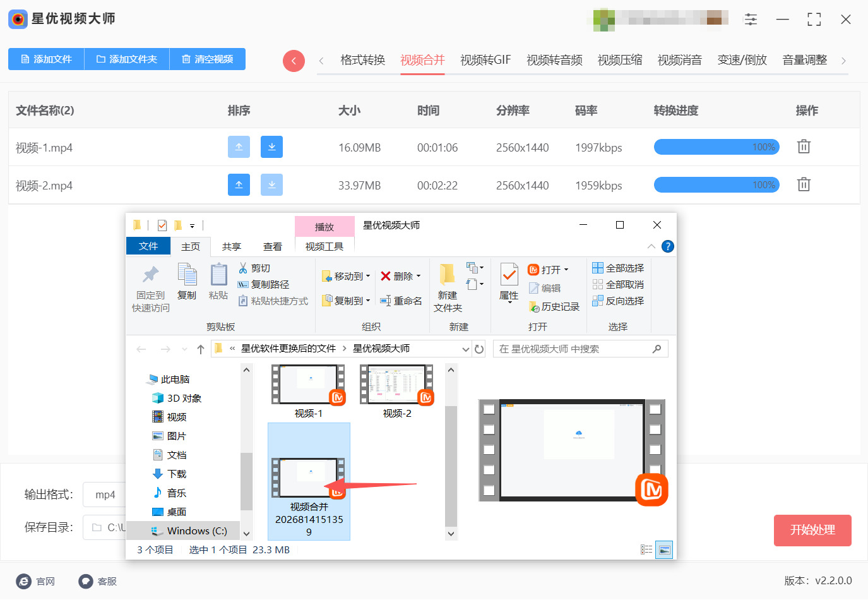868x600 pixels.
Task: Delete the 视频-2.mp4 row with trash icon
Action: click(804, 184)
